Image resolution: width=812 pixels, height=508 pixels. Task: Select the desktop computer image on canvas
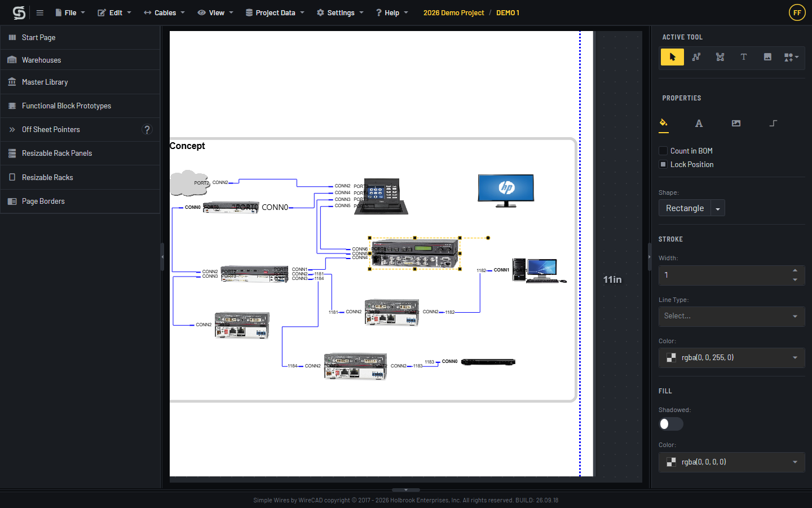click(539, 270)
